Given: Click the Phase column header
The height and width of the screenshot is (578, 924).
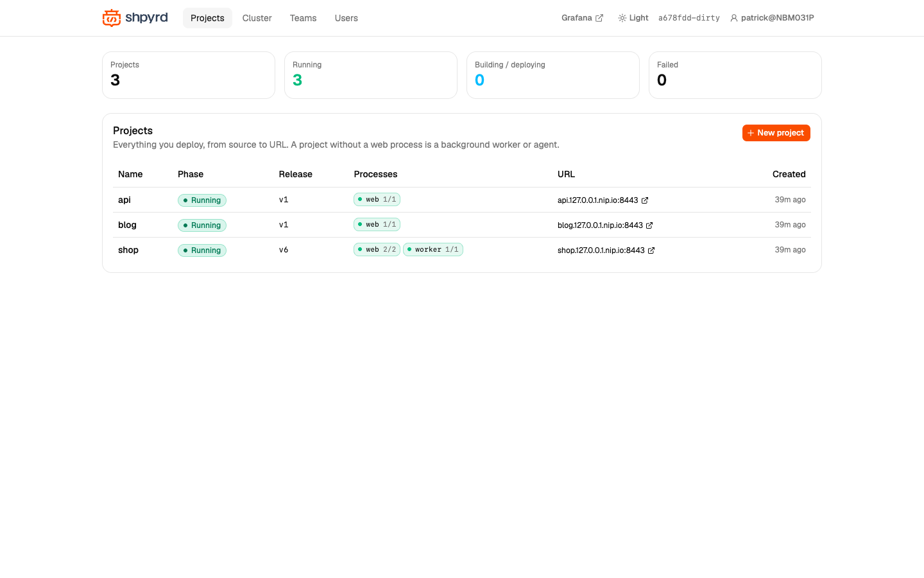Looking at the screenshot, I should (x=191, y=174).
